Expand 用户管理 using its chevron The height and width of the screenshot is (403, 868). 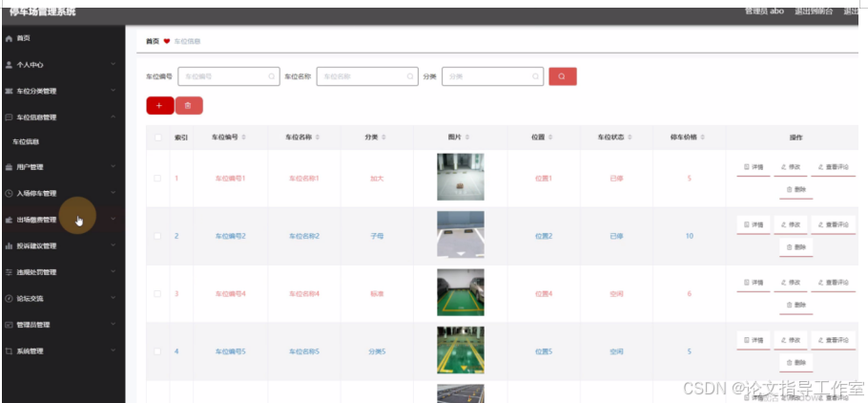[x=113, y=166]
